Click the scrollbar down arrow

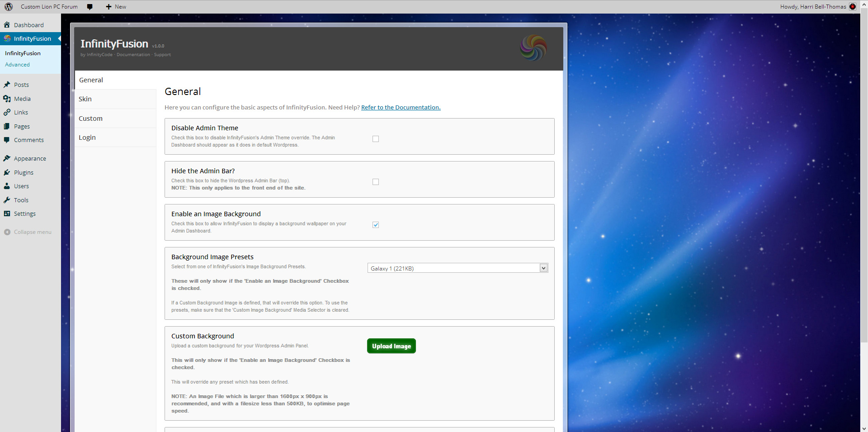coord(864,428)
